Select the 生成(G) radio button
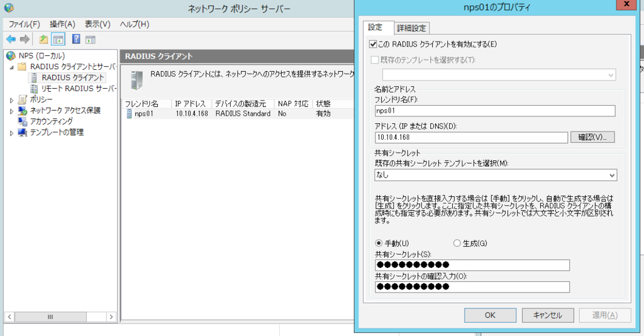This screenshot has height=336, width=644. click(457, 243)
